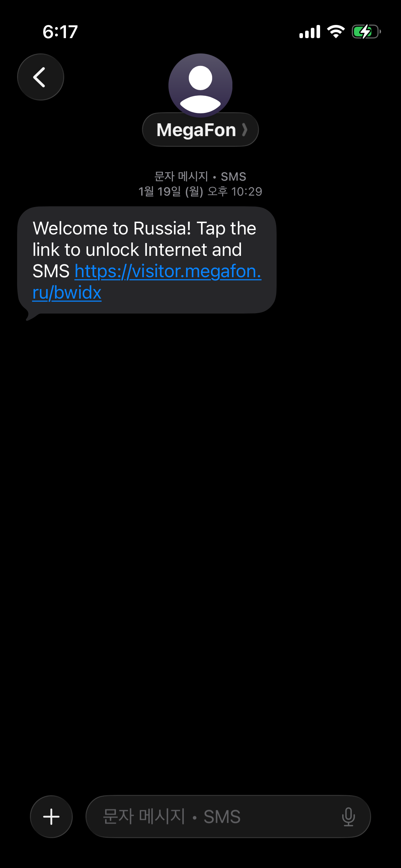Tap the ru/bwidx link portion

point(67,293)
